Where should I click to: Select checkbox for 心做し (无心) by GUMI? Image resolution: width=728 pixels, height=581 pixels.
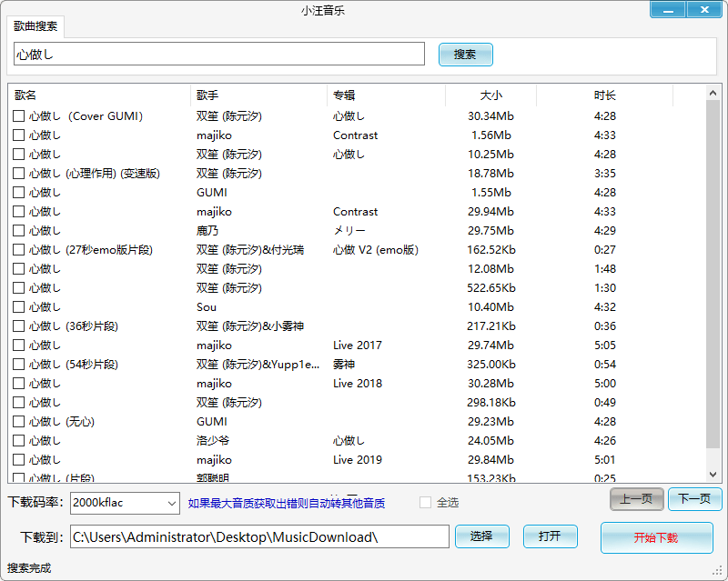click(18, 422)
